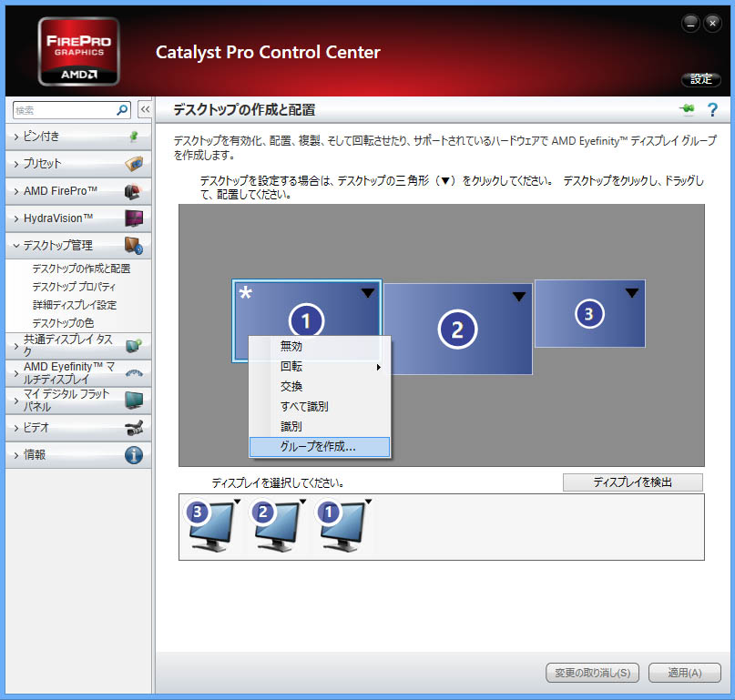Open dropdown arrow beside display 3 monitor icon
The width and height of the screenshot is (735, 700).
pyautogui.click(x=237, y=502)
